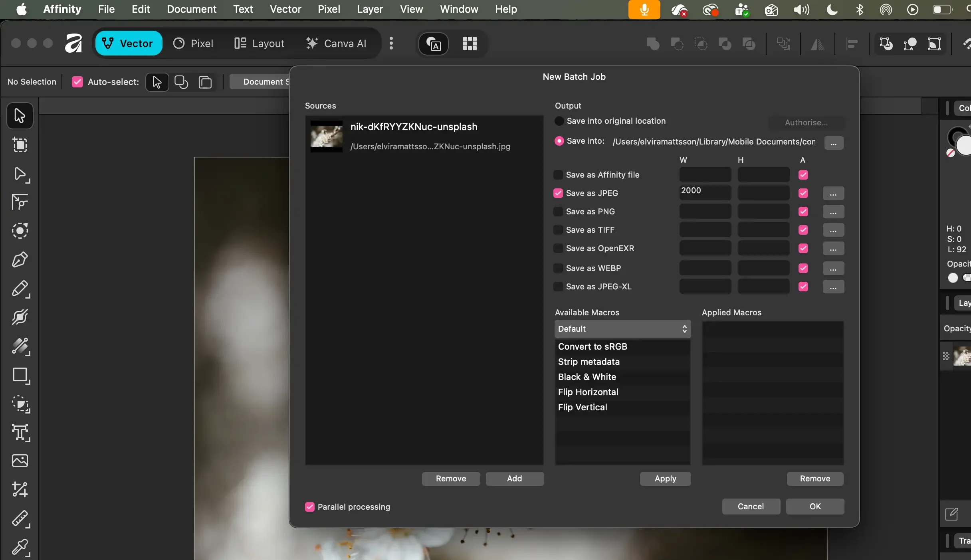Browse output folder via ellipsis button
Image resolution: width=971 pixels, height=560 pixels.
(834, 143)
